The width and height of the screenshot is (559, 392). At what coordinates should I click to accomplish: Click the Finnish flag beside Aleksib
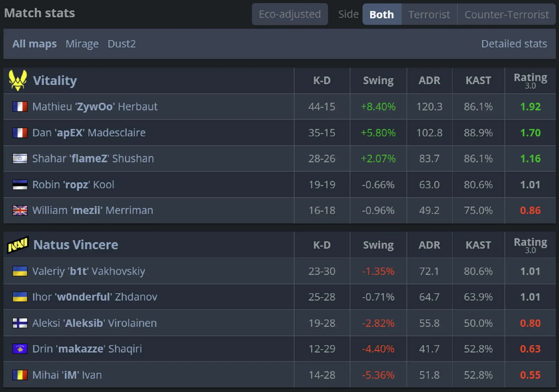[20, 323]
